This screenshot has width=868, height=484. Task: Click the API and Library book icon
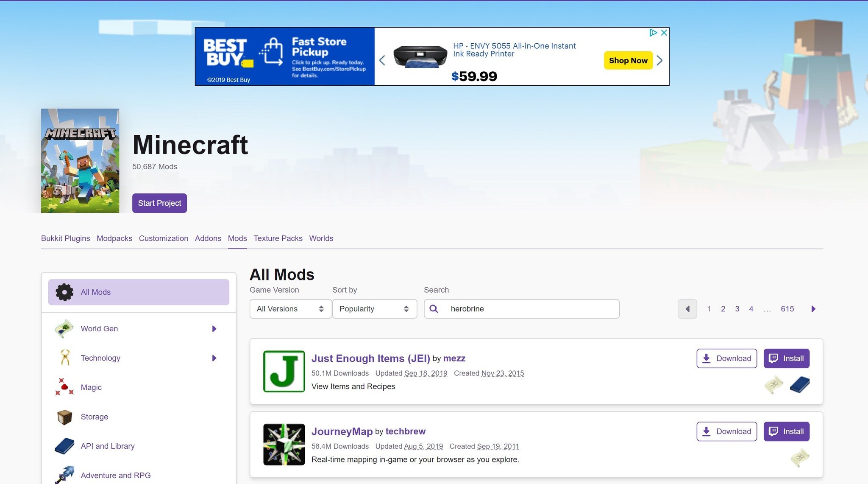coord(64,446)
